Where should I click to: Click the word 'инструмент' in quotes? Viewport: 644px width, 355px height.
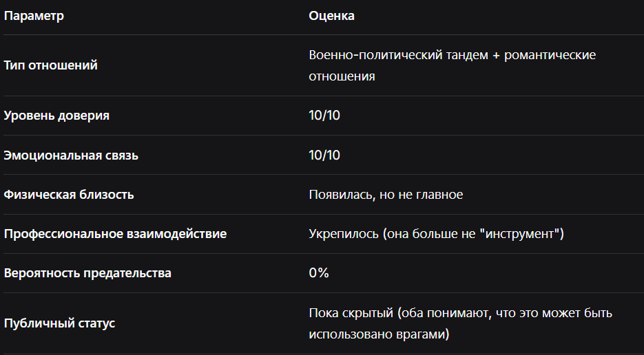pyautogui.click(x=523, y=234)
